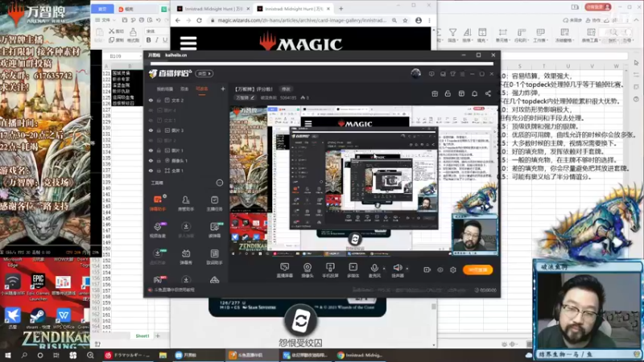
Task: Open the 读弹幕 tool icon
Action: coord(214,230)
